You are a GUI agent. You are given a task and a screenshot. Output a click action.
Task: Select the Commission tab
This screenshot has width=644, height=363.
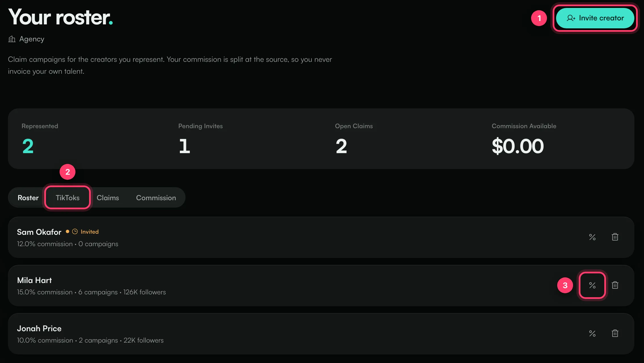tap(156, 198)
